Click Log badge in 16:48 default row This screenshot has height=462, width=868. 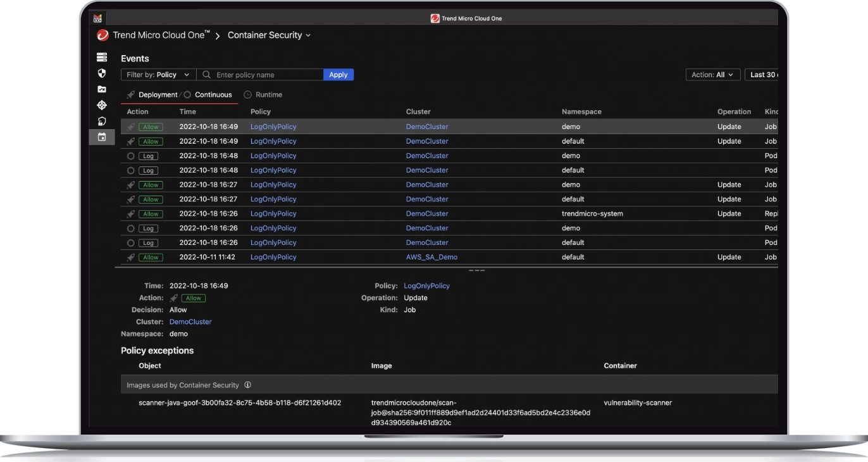tap(148, 170)
